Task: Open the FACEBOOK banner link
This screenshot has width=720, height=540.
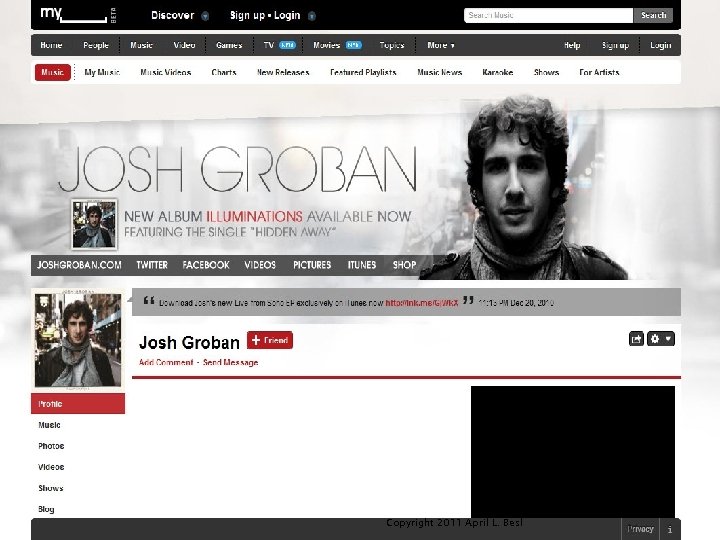Action: click(206, 265)
